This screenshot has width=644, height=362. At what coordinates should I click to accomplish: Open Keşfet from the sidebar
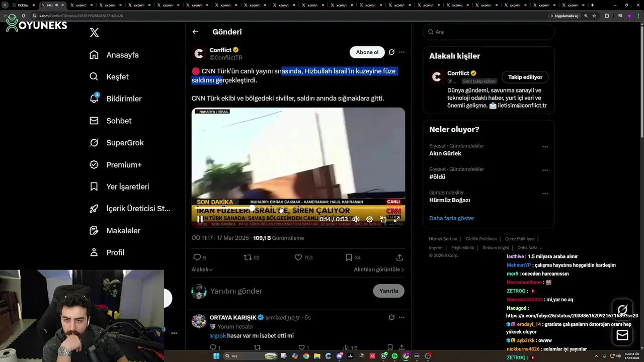point(109,77)
